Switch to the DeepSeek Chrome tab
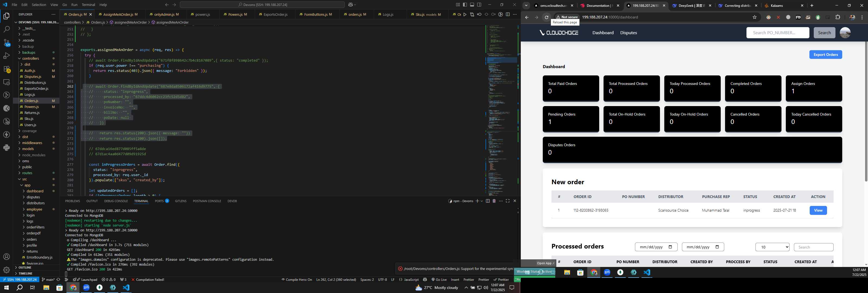This screenshot has height=293, width=868. click(692, 5)
